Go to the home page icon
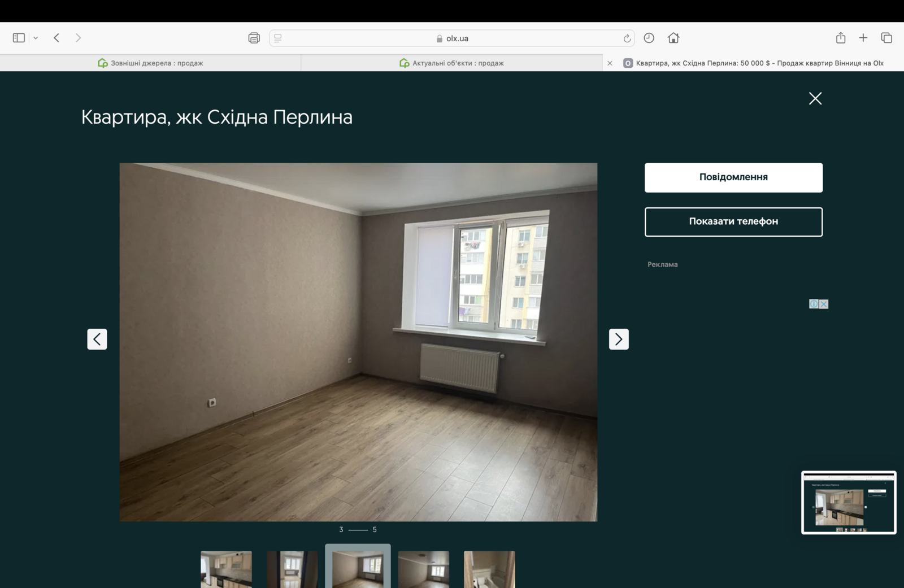 point(673,38)
